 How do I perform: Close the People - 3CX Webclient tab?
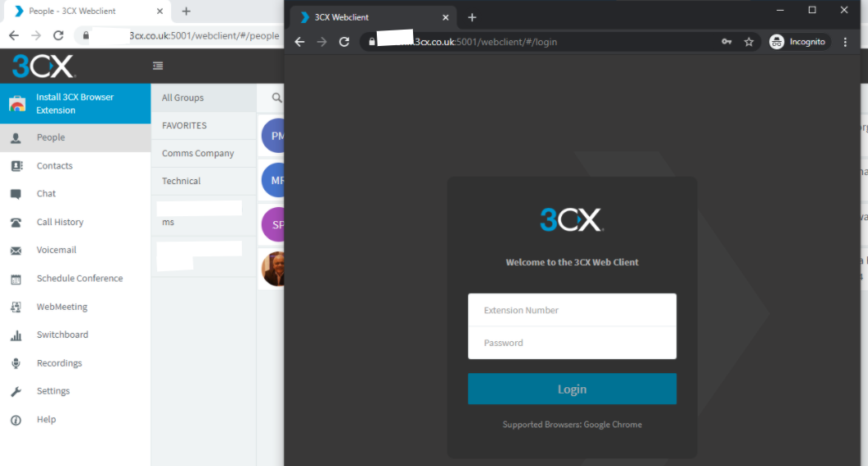pos(160,11)
